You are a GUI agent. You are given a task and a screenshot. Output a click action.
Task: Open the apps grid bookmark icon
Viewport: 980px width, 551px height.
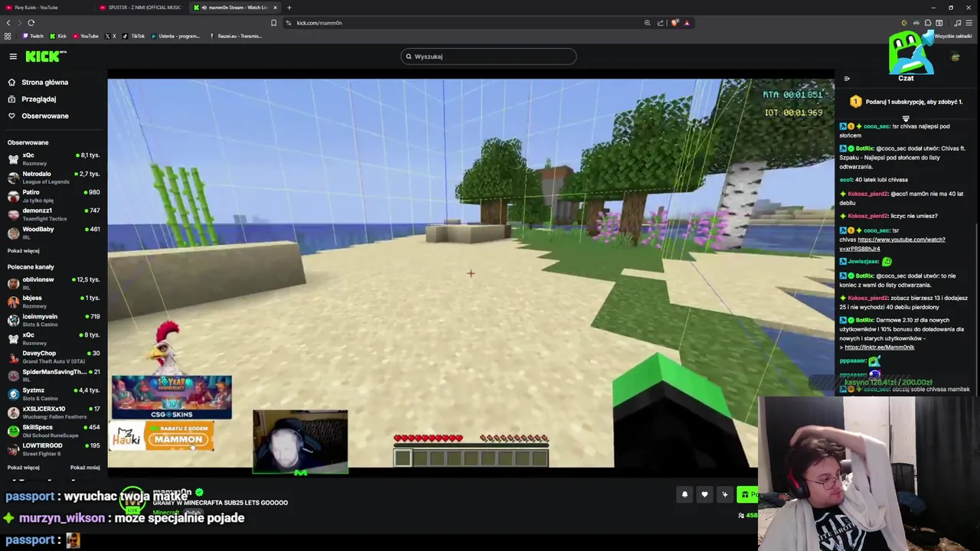8,36
